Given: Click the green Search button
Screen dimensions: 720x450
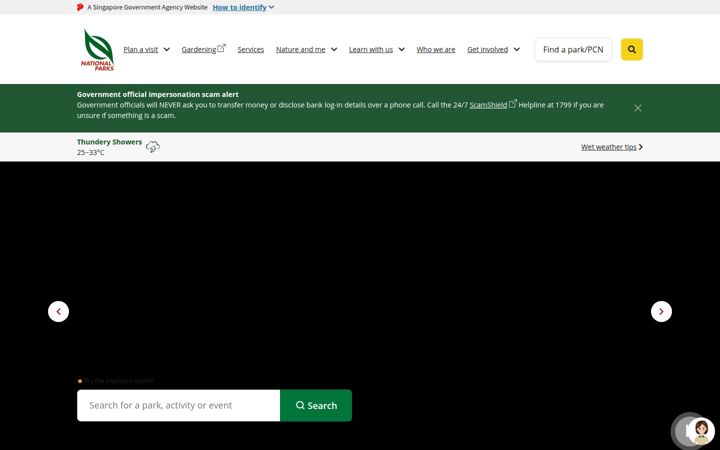Looking at the screenshot, I should (316, 405).
